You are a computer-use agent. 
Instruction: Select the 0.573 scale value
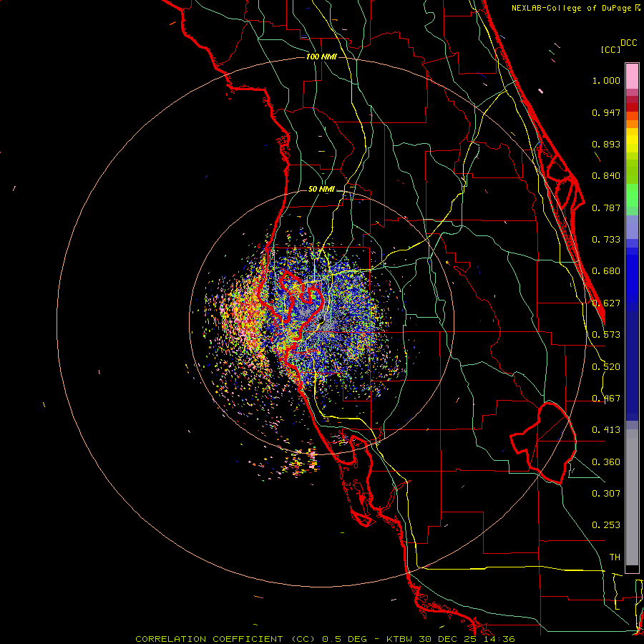tap(606, 335)
